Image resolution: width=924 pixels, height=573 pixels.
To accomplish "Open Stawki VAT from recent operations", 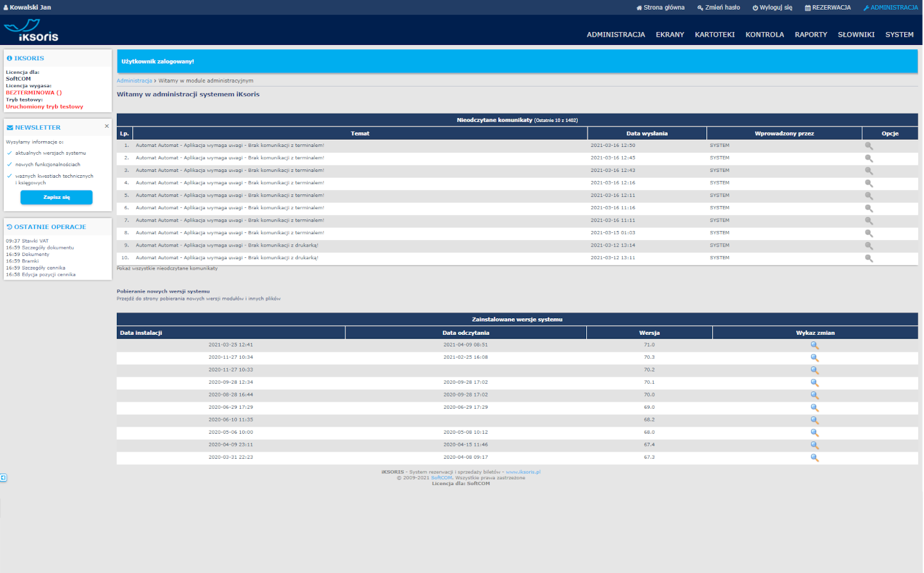I will point(35,241).
